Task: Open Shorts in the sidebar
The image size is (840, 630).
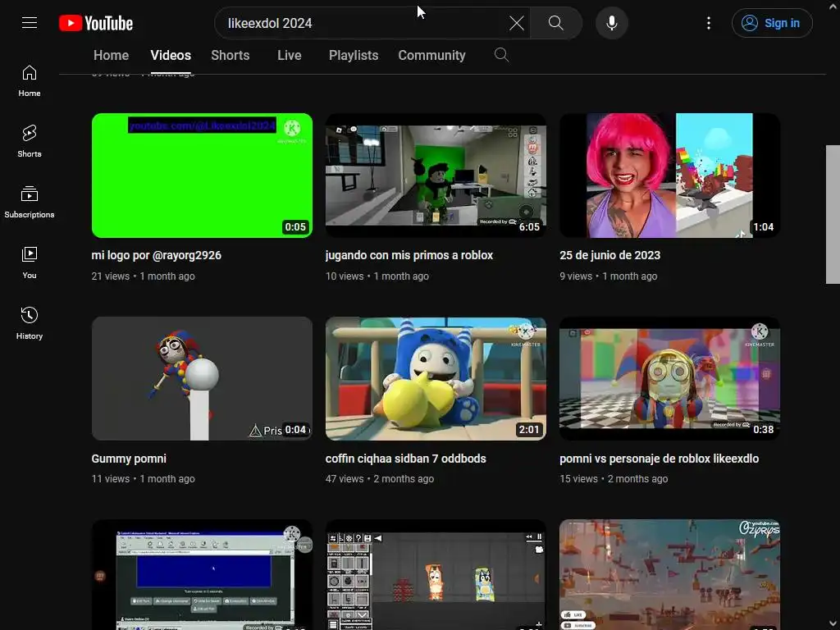Action: click(30, 141)
